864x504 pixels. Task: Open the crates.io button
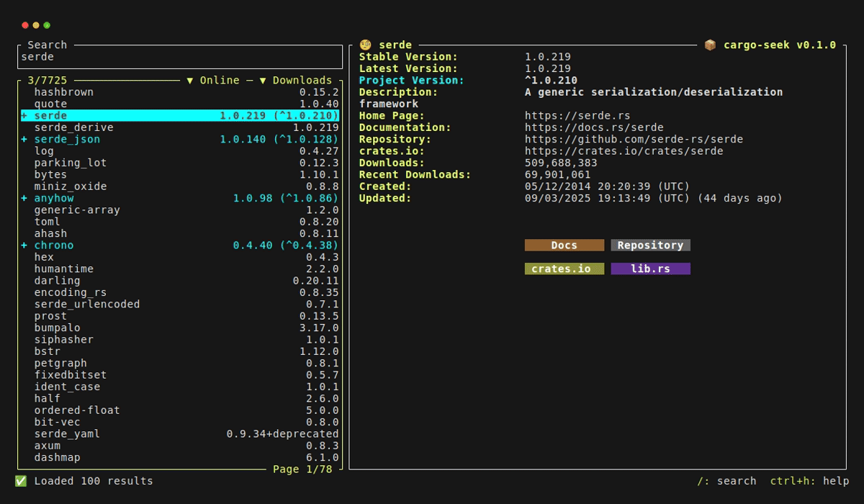click(564, 269)
